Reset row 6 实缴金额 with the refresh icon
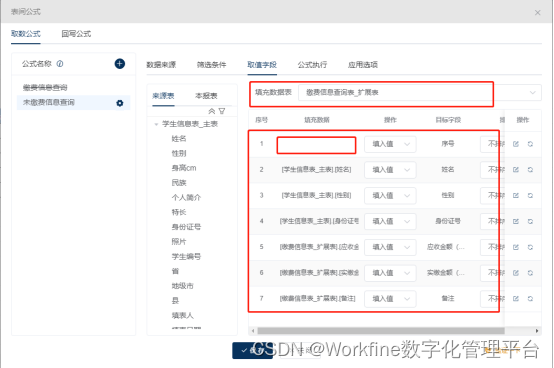The height and width of the screenshot is (368, 554). click(x=530, y=273)
